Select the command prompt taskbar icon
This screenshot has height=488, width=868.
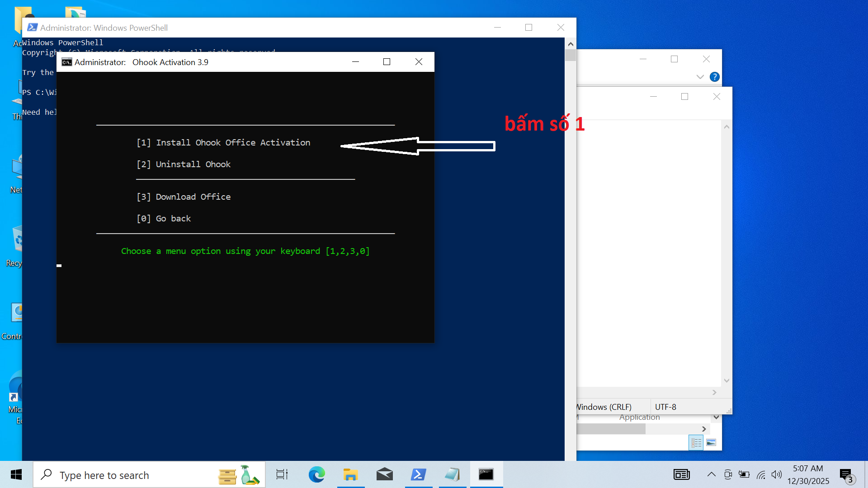point(486,474)
